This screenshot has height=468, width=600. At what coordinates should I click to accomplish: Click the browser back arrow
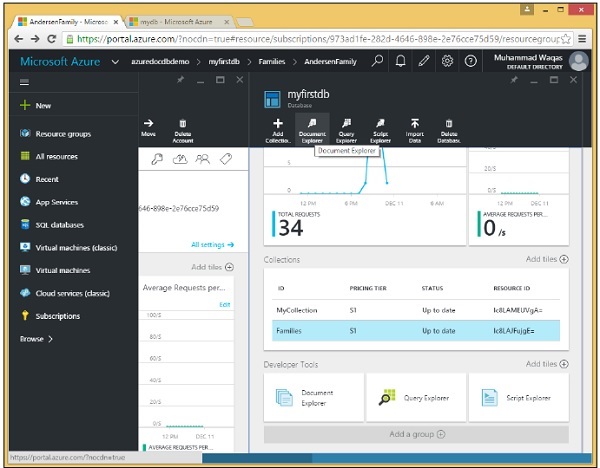click(x=18, y=39)
